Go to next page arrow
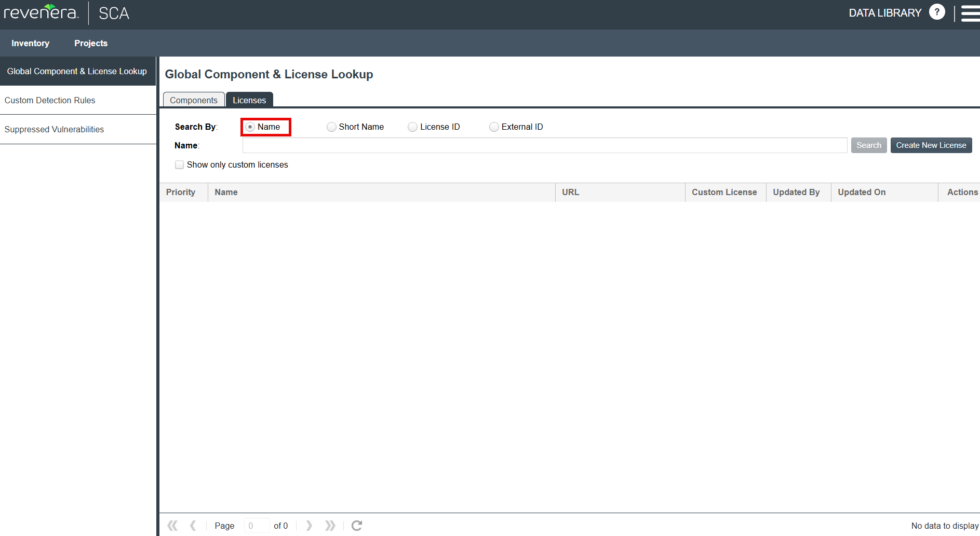This screenshot has width=980, height=536. [309, 526]
